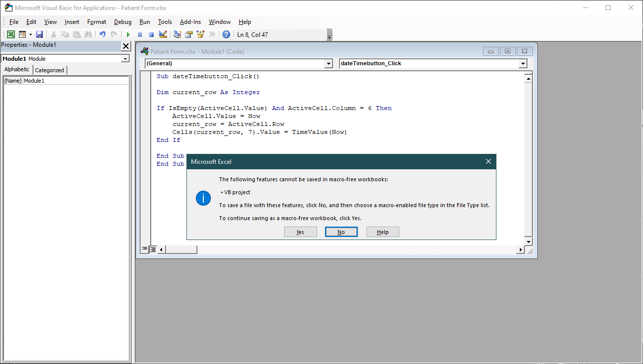Viewport: 643px width, 364px height.
Task: Click the Insert UserForm toolbar icon
Action: pos(22,34)
